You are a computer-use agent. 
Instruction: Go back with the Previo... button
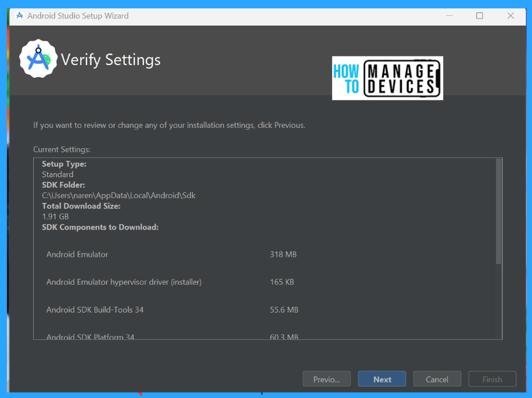click(326, 379)
